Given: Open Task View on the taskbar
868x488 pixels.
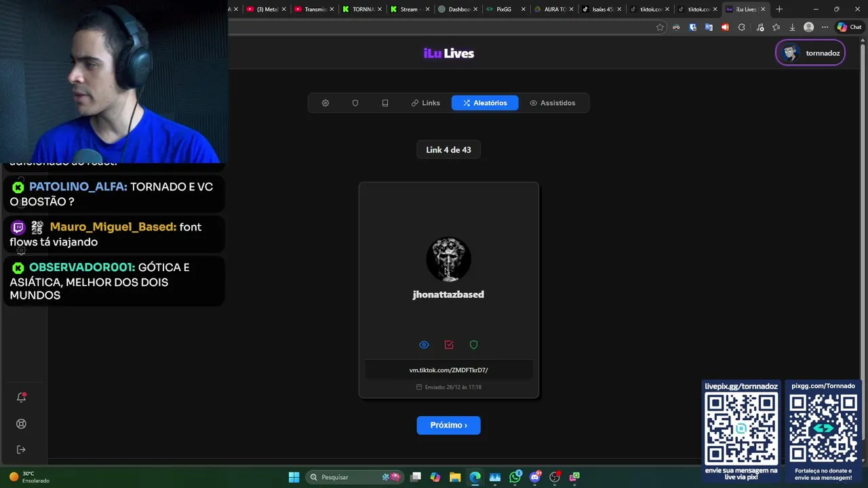Looking at the screenshot, I should click(416, 477).
